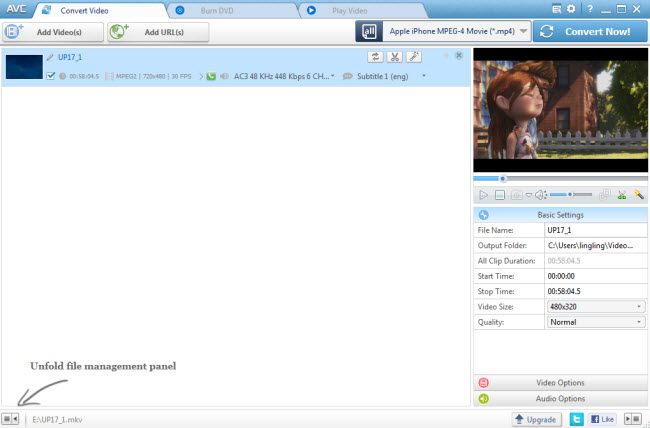The image size is (650, 428).
Task: Open the snapshot options dropdown arrow
Action: 529,195
